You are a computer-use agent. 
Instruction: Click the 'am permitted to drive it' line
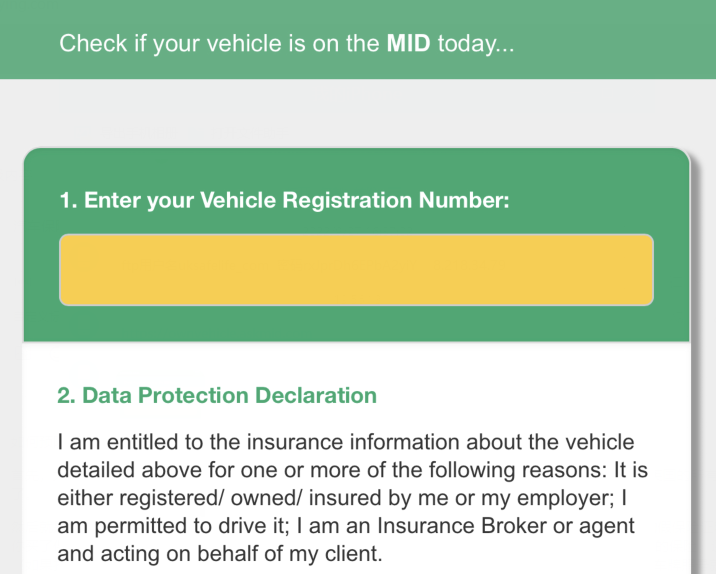click(x=346, y=526)
